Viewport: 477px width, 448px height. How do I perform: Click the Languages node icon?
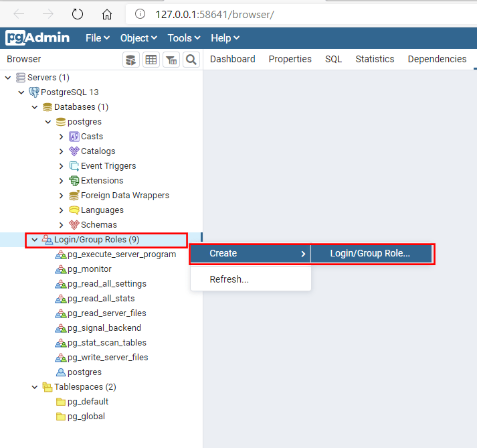74,210
